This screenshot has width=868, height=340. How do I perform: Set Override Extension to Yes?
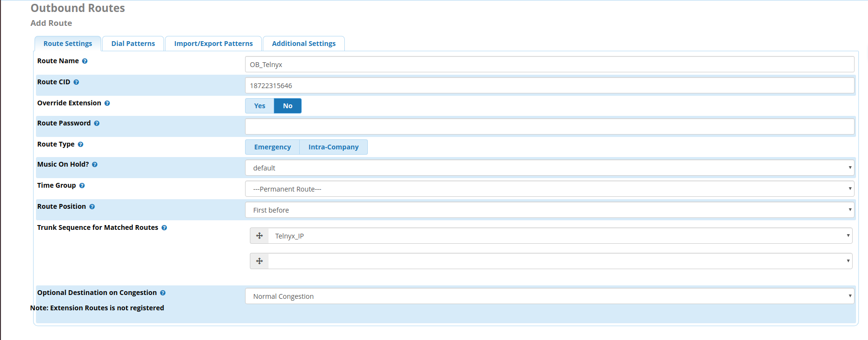(x=259, y=106)
